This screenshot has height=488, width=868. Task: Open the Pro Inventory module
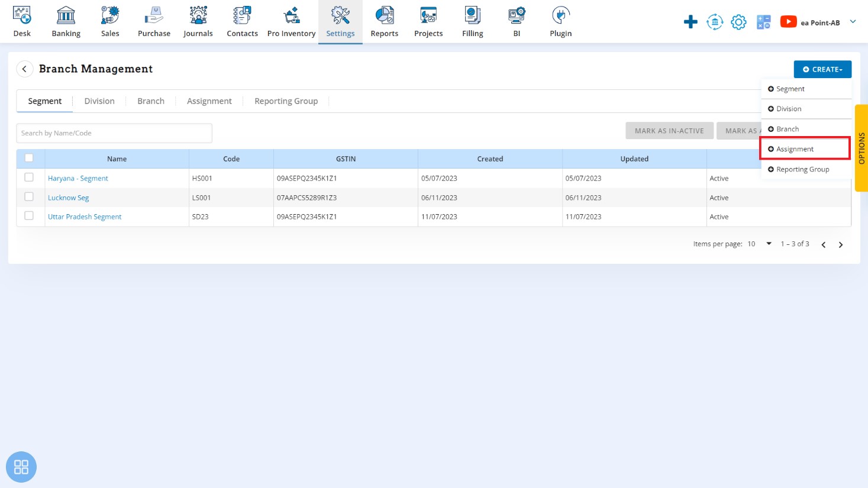pyautogui.click(x=291, y=22)
